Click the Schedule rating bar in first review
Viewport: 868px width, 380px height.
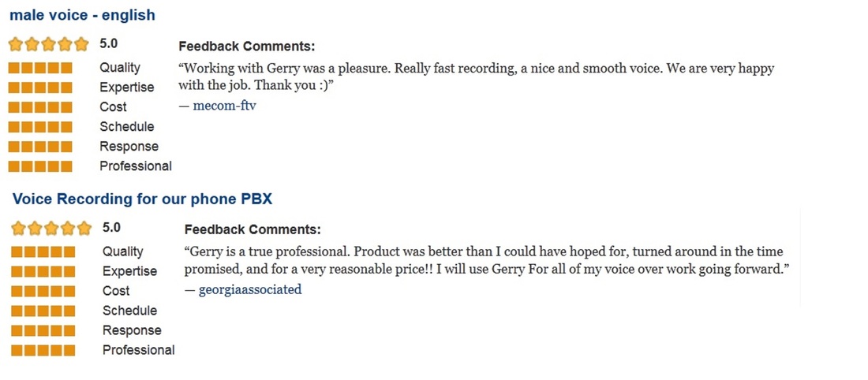40,127
